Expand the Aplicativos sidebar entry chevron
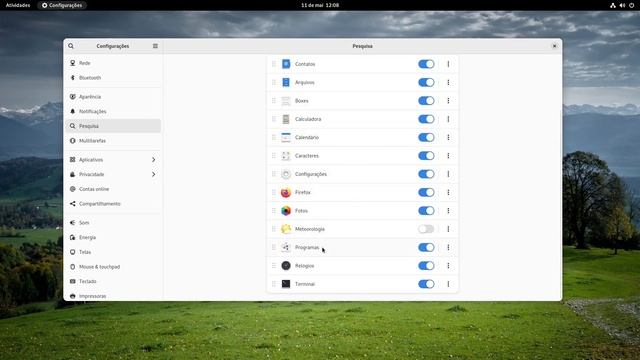The height and width of the screenshot is (360, 640). pyautogui.click(x=153, y=160)
